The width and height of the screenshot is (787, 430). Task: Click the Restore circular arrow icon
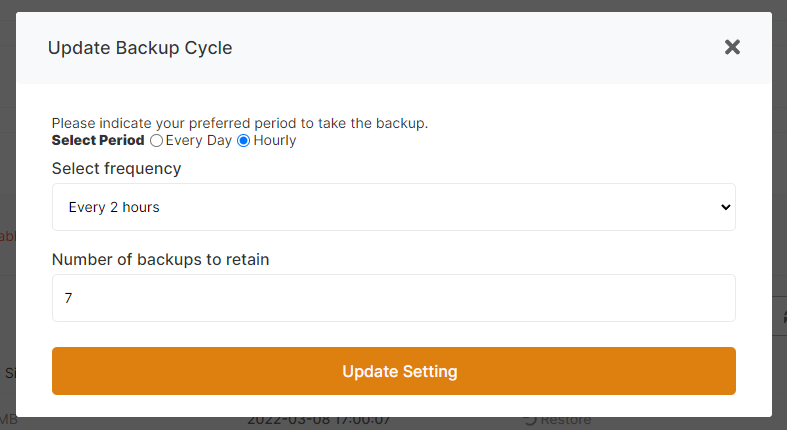529,421
